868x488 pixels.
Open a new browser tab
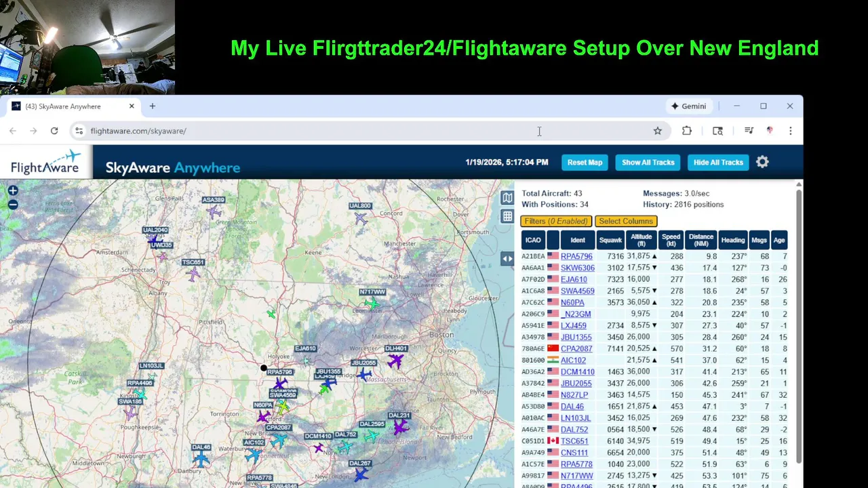point(153,106)
